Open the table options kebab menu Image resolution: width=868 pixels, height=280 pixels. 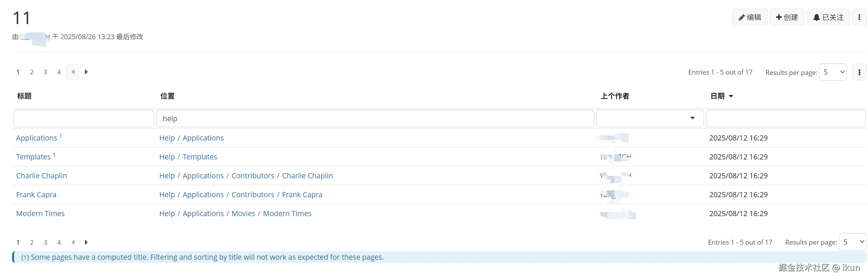pos(859,72)
